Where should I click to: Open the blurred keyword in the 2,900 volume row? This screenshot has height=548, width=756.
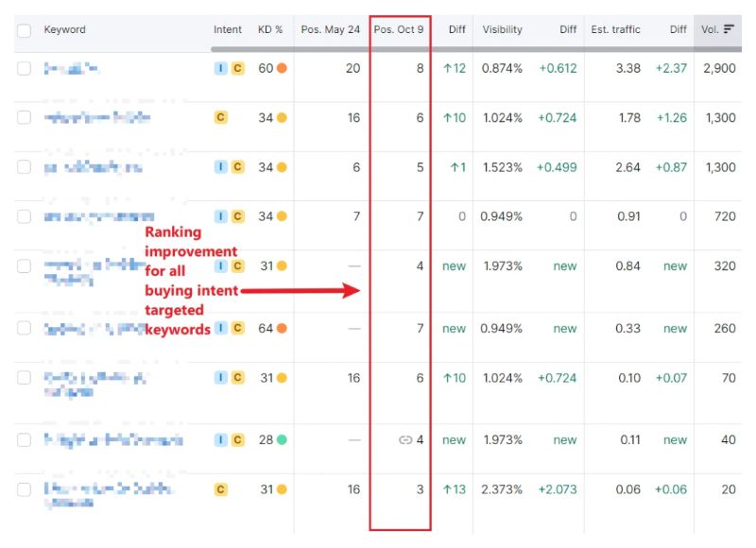coord(72,68)
